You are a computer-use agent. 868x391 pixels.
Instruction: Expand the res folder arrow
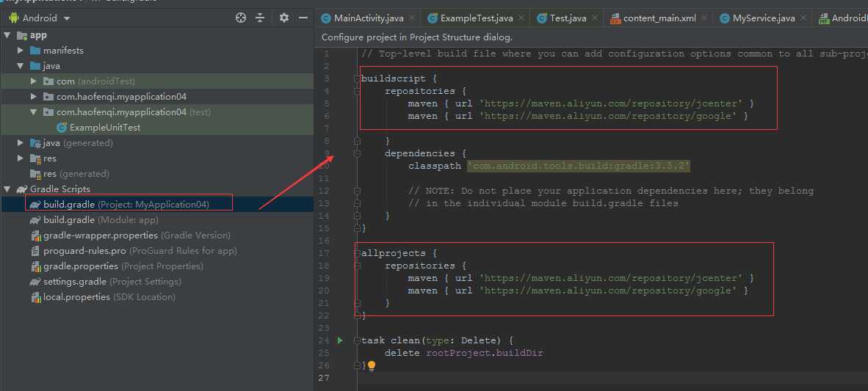[x=21, y=158]
